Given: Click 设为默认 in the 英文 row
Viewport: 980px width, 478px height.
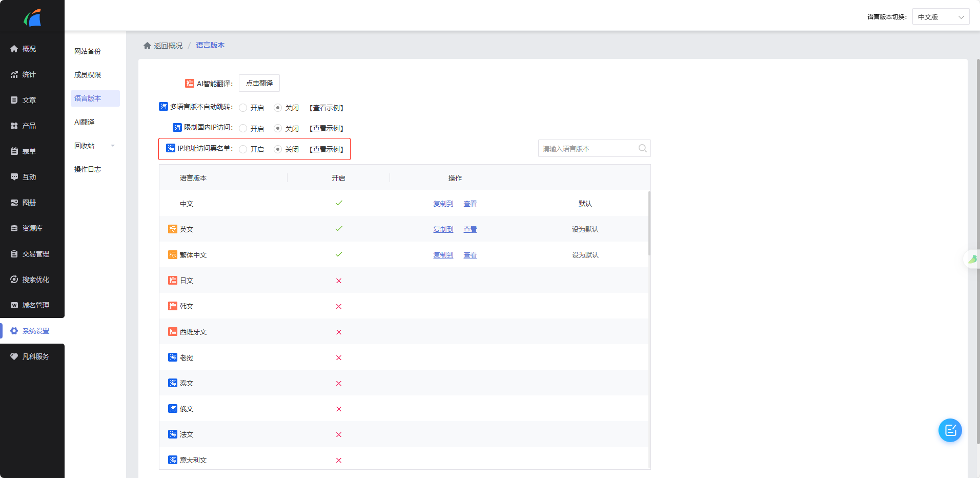Looking at the screenshot, I should point(585,229).
